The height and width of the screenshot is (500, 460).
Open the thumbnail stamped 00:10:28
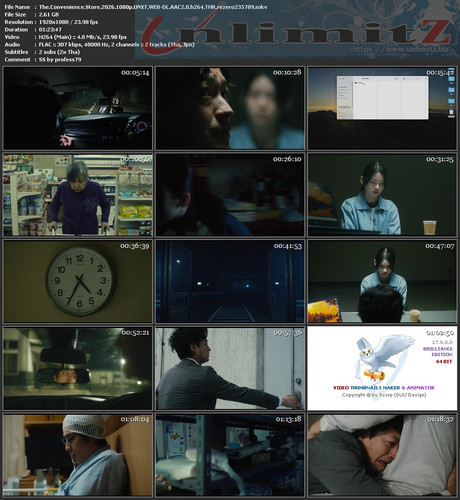(x=230, y=108)
